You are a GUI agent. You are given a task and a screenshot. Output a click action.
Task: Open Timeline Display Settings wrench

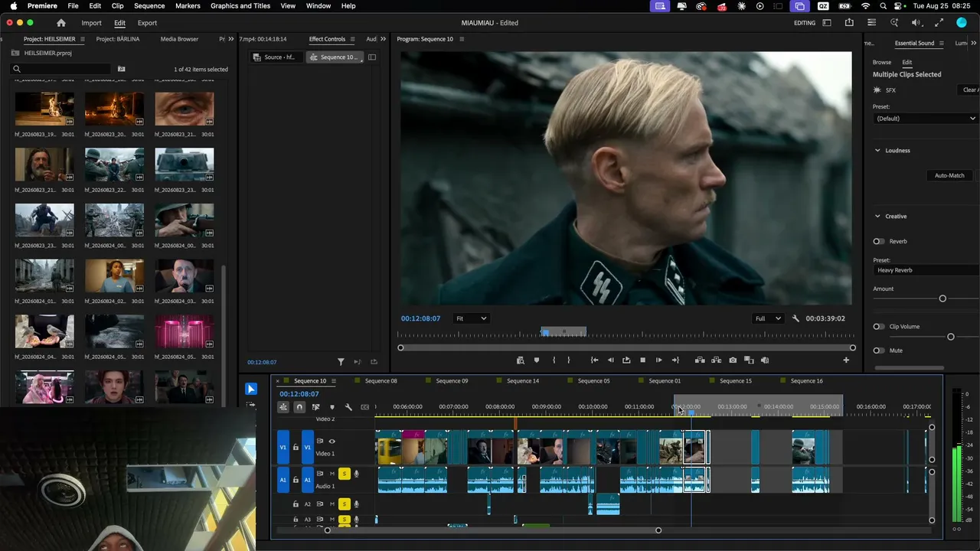pyautogui.click(x=348, y=407)
